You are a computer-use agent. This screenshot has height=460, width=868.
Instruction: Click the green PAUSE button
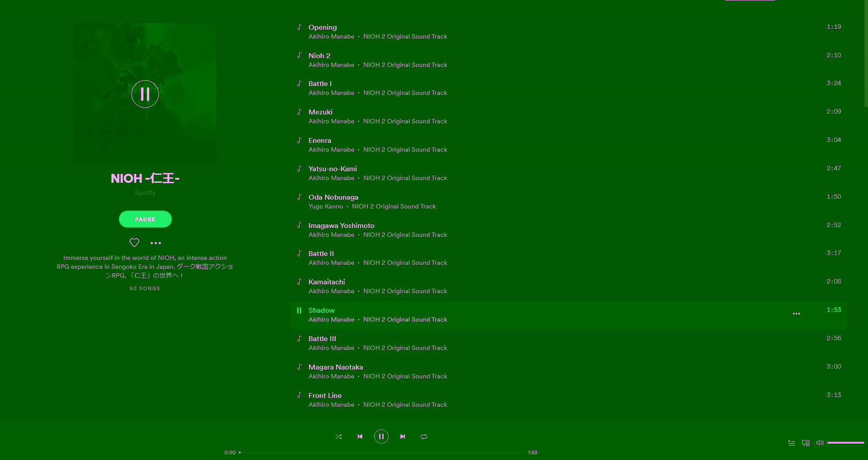pyautogui.click(x=145, y=219)
